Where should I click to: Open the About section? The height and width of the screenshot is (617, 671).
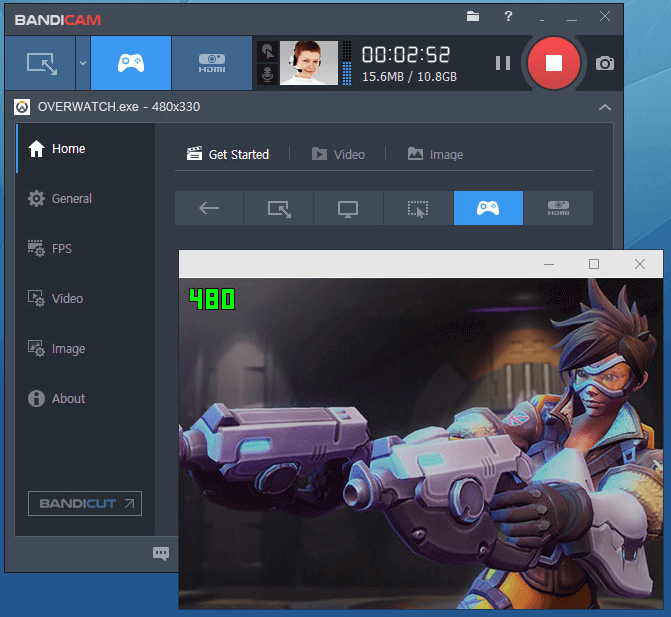coord(68,399)
